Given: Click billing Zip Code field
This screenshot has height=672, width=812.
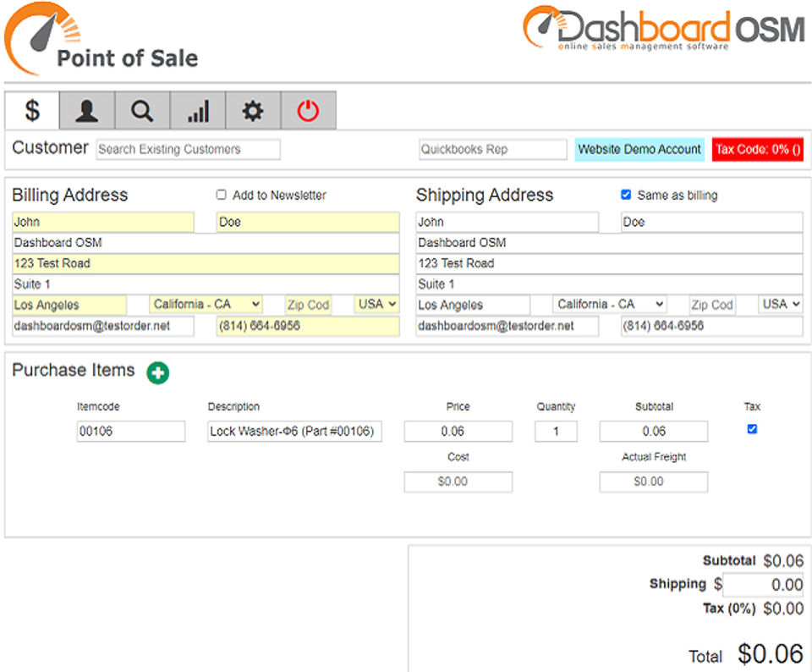Looking at the screenshot, I should coord(308,305).
